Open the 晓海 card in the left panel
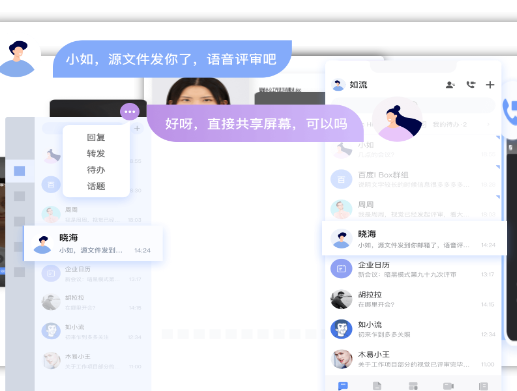This screenshot has height=391, width=517. (x=93, y=244)
